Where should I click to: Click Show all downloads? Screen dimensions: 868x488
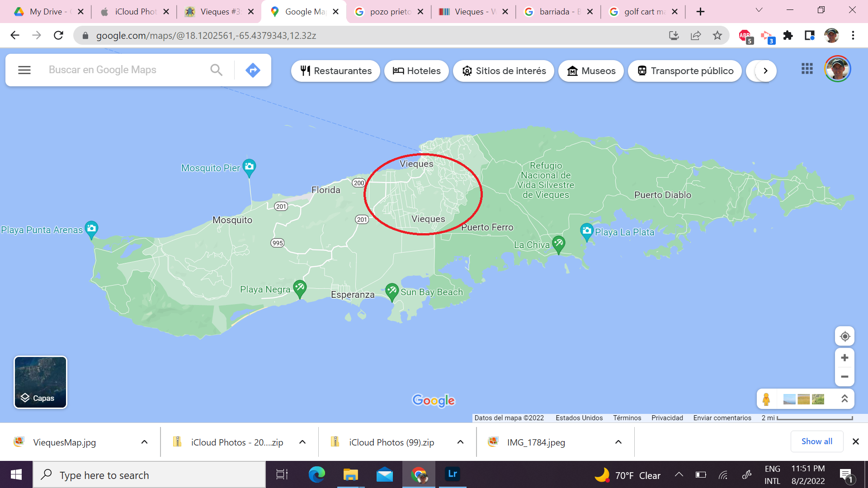(816, 441)
